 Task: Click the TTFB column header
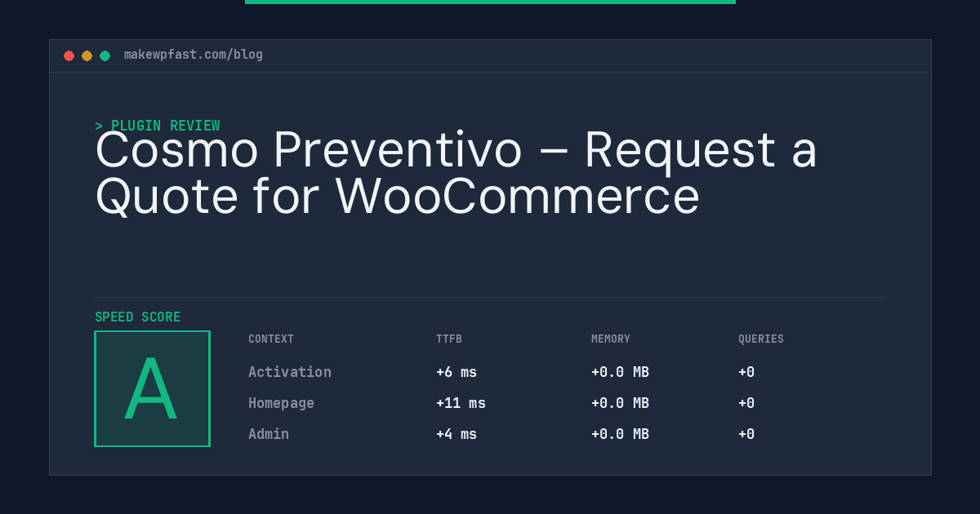point(449,339)
